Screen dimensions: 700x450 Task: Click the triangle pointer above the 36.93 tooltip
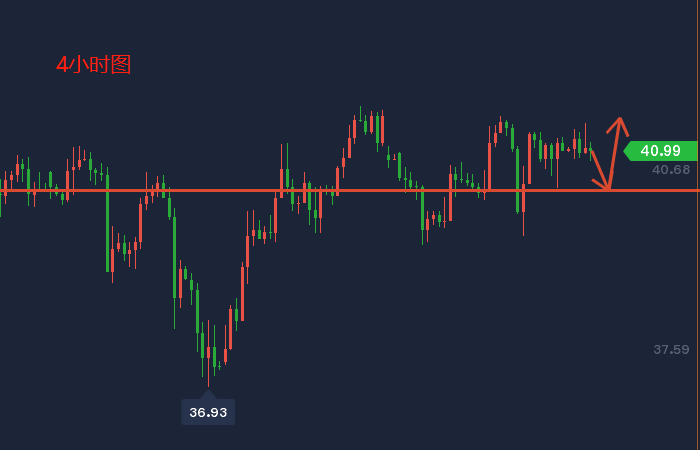[208, 394]
